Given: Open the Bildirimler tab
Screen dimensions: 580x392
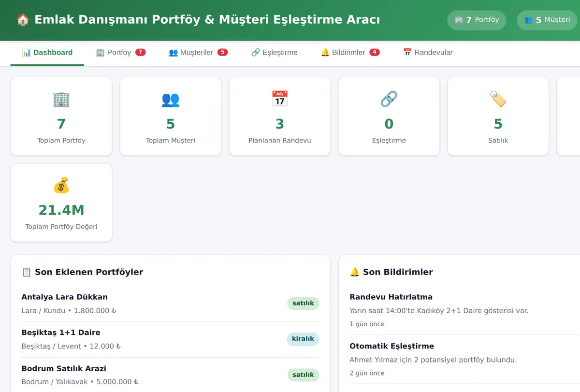Looking at the screenshot, I should tap(350, 53).
